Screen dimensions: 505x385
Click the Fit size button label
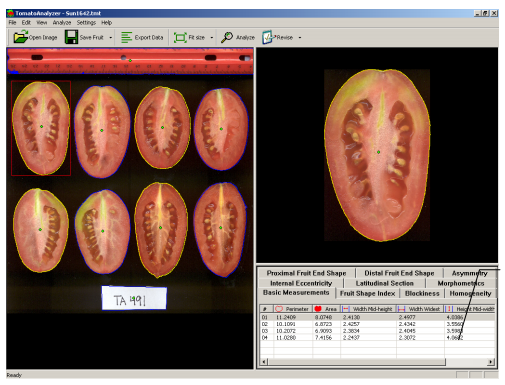pyautogui.click(x=197, y=37)
